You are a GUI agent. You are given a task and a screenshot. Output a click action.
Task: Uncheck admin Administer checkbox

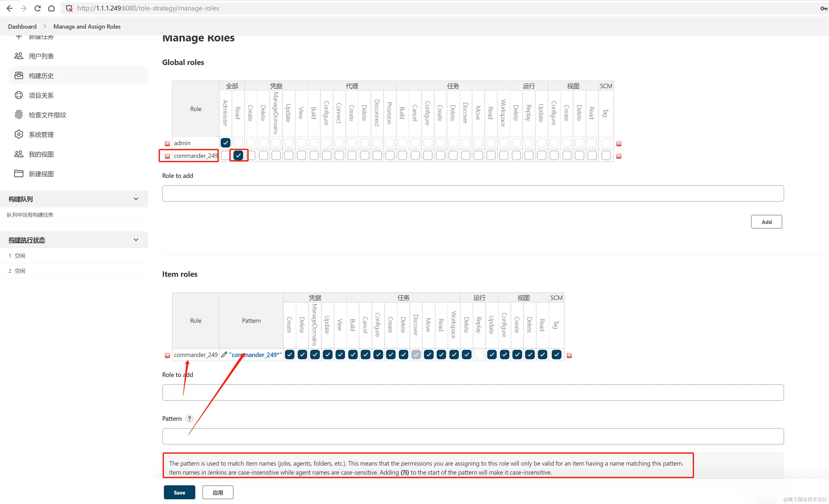(225, 143)
